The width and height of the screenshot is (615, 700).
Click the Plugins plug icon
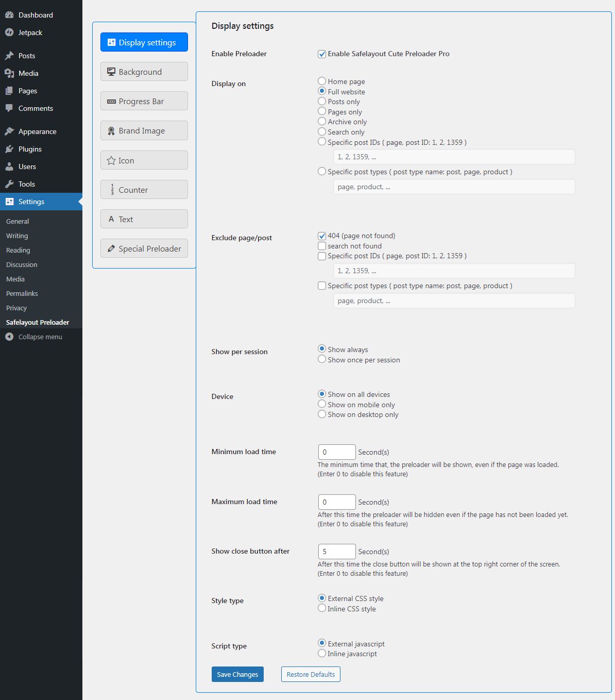[x=9, y=149]
